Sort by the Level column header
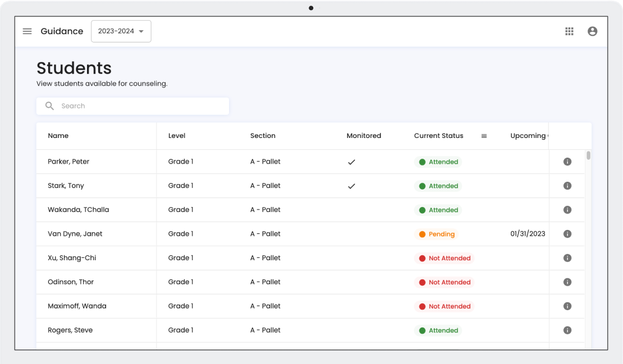The image size is (623, 364). [177, 136]
